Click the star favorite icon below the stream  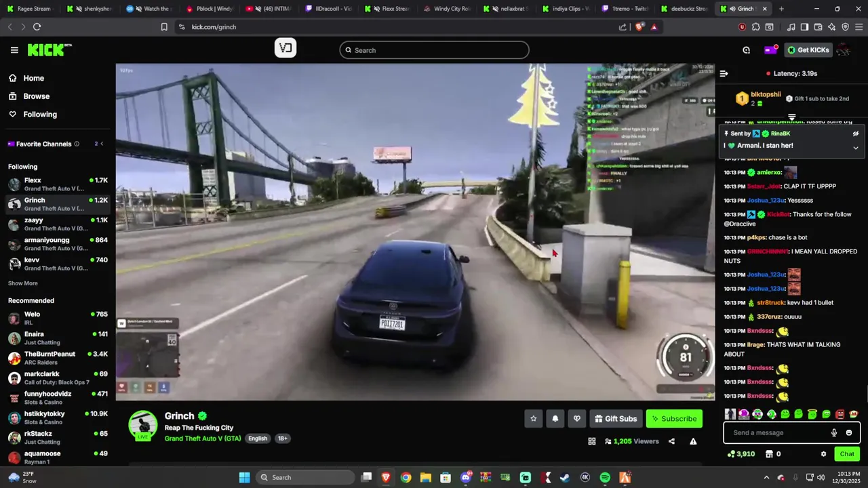[533, 419]
